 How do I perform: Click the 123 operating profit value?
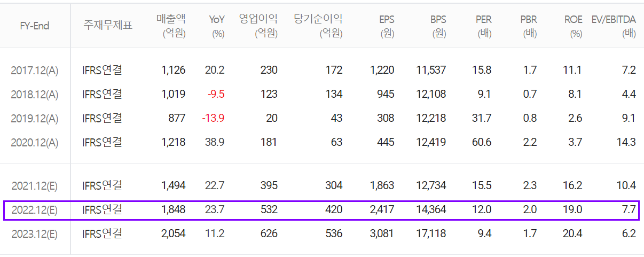(269, 94)
